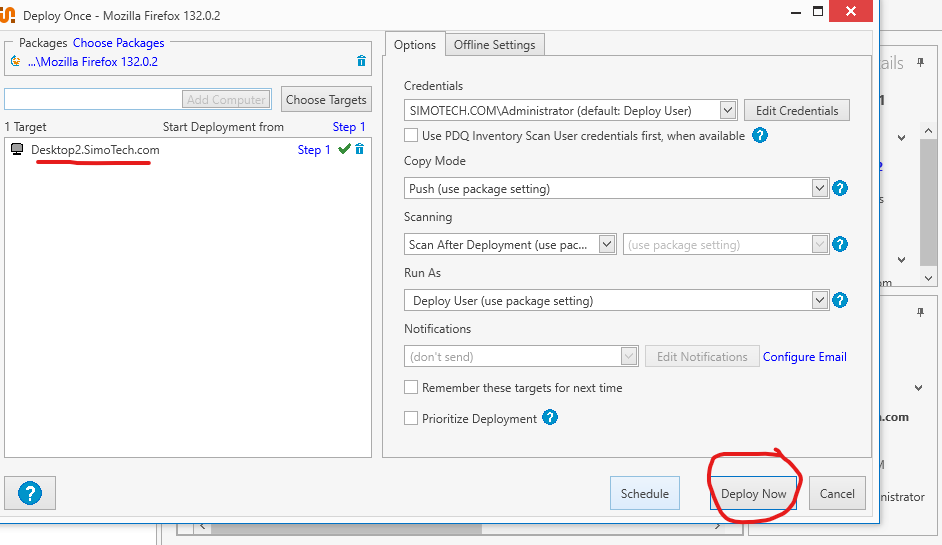Click Deploy Now button
The height and width of the screenshot is (545, 942).
click(753, 493)
